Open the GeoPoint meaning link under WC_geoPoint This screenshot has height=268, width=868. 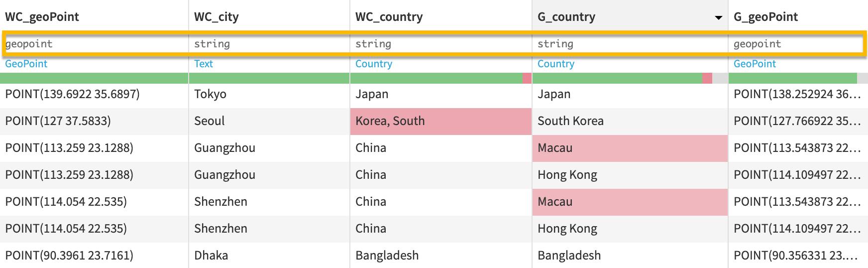click(26, 64)
